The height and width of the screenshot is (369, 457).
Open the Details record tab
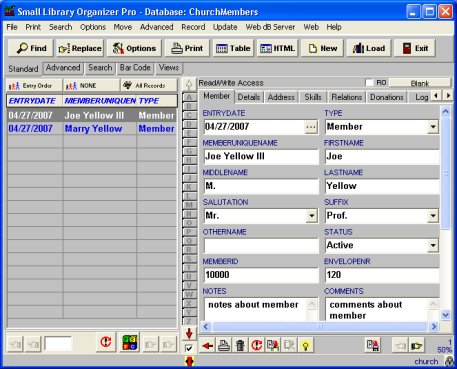tap(249, 97)
